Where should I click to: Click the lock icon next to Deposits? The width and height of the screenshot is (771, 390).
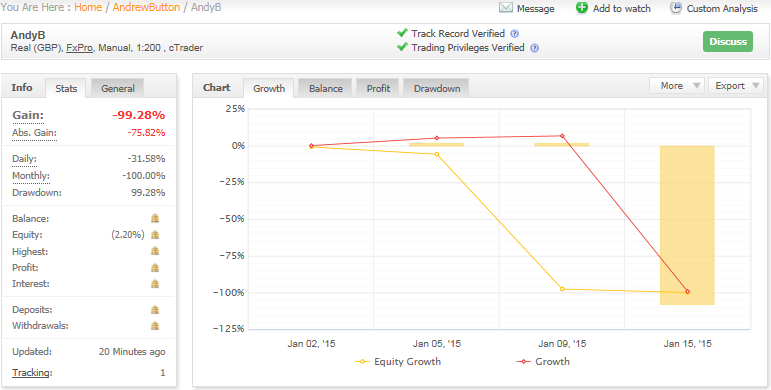click(155, 310)
